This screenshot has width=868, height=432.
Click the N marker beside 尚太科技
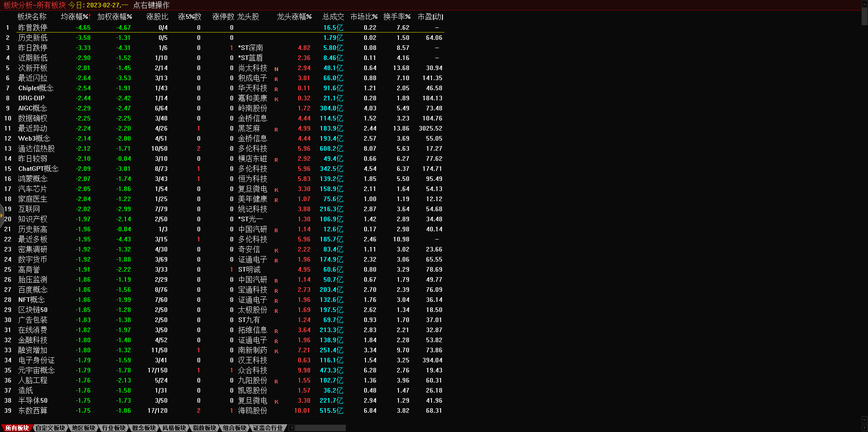click(x=276, y=69)
